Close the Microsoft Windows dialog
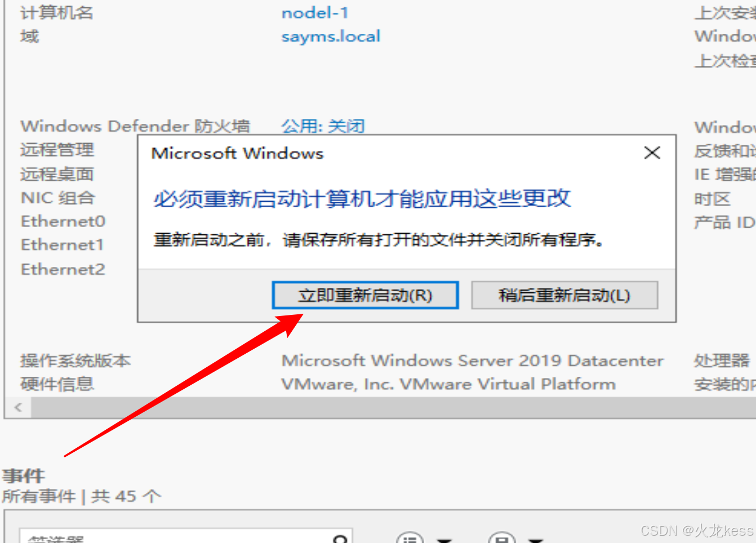 (652, 153)
